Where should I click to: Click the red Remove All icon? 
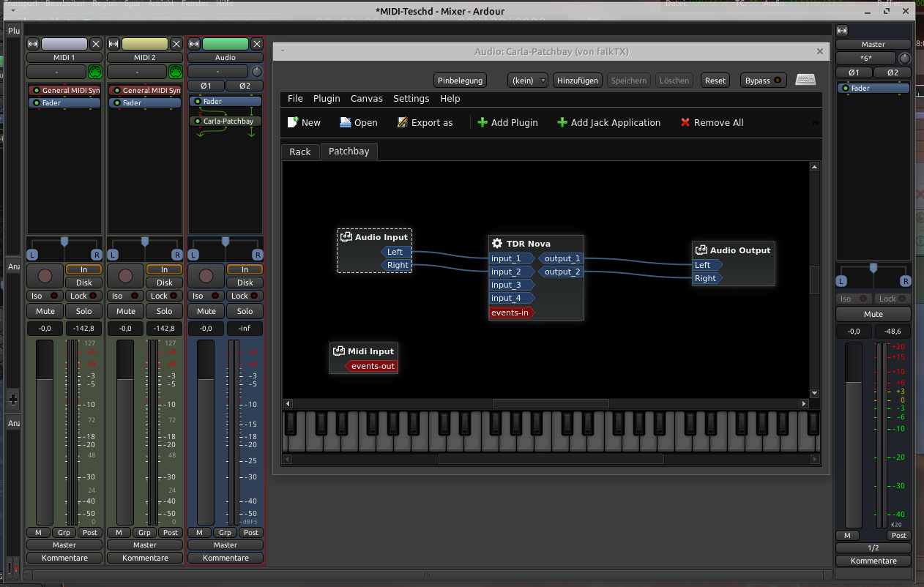pos(685,122)
